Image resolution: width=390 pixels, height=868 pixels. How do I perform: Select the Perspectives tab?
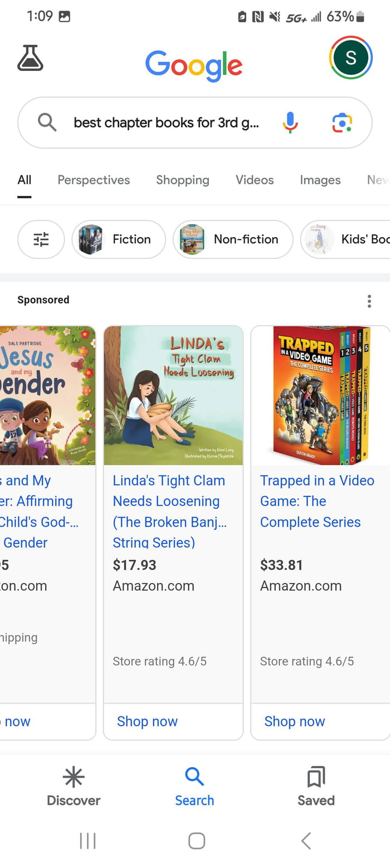coord(94,180)
